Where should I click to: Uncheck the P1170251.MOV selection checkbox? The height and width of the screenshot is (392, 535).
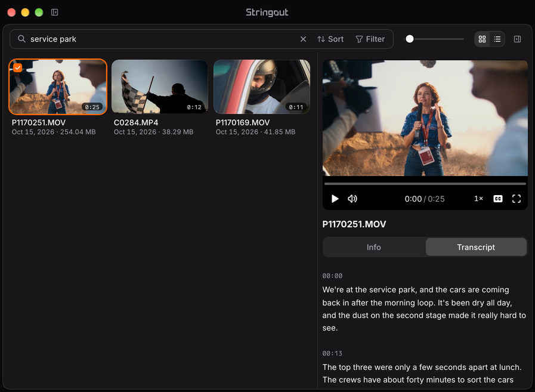click(18, 67)
